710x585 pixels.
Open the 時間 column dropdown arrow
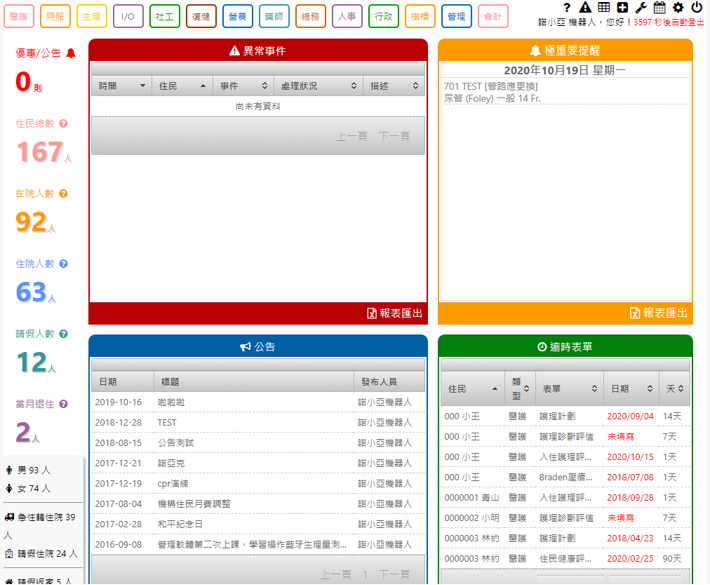point(143,86)
